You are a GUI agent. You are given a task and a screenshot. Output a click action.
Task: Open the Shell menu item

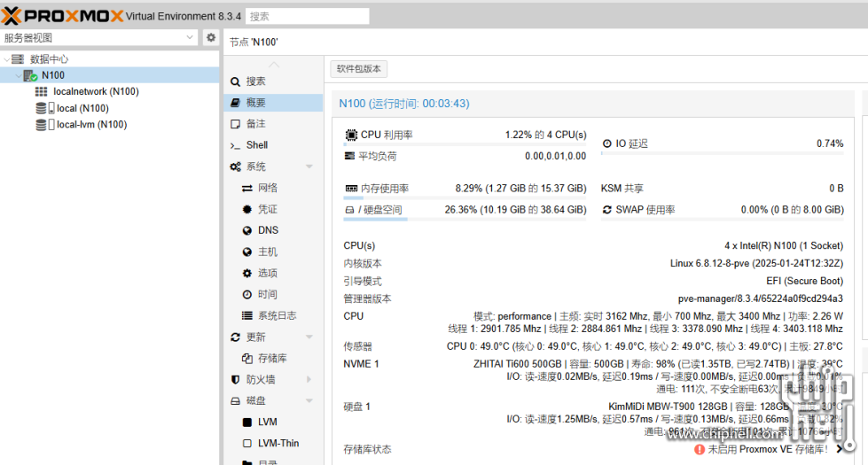pos(273,145)
